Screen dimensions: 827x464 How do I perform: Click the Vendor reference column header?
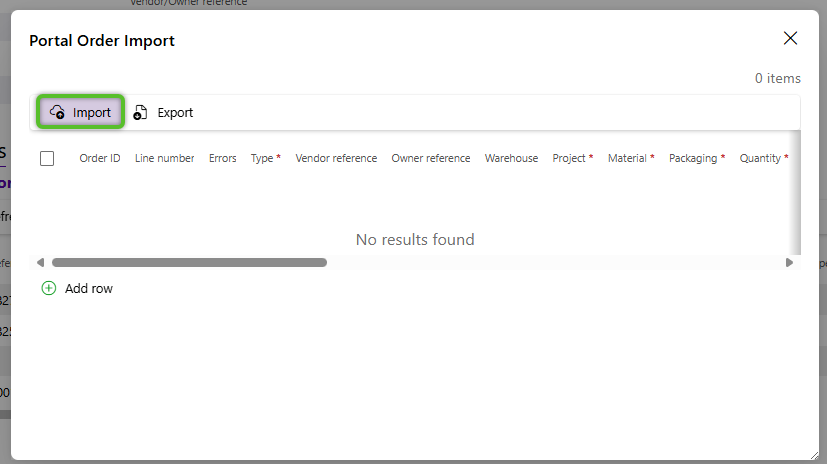click(336, 158)
